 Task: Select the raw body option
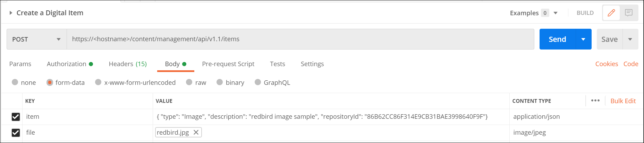(x=189, y=82)
